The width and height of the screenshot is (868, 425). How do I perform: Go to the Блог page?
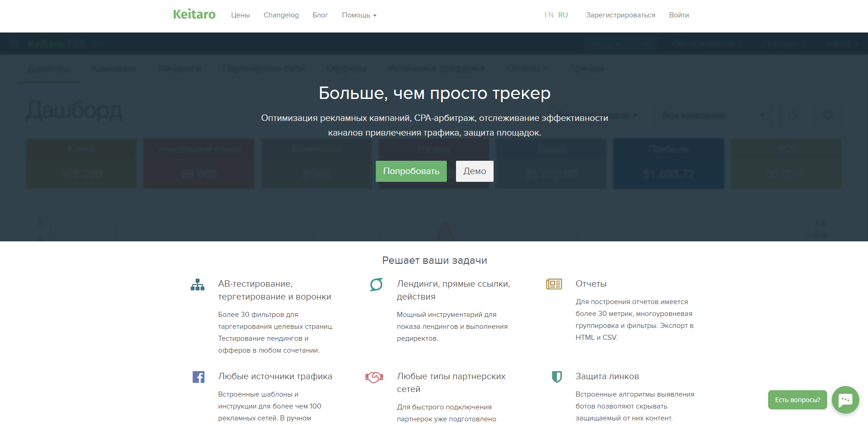tap(320, 15)
